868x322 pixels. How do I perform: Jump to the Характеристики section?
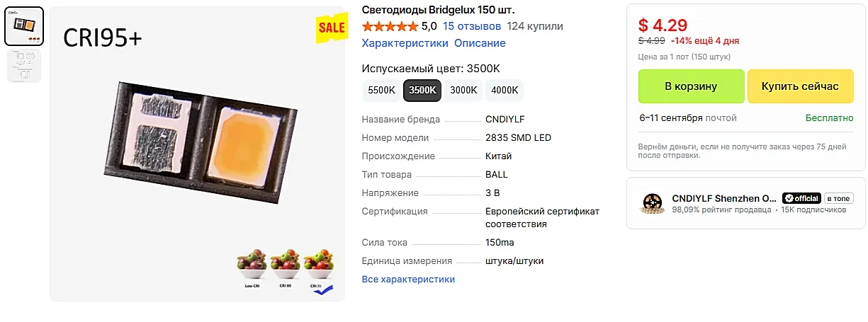click(405, 43)
